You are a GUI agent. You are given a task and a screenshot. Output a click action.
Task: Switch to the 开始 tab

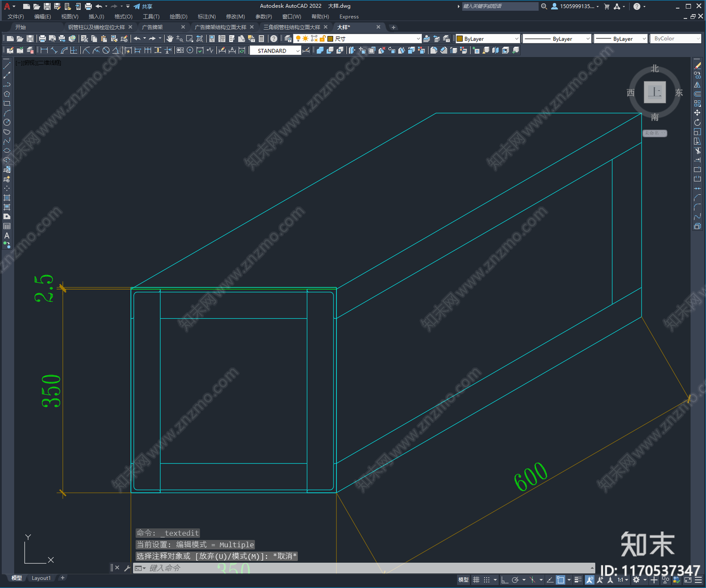coord(21,27)
